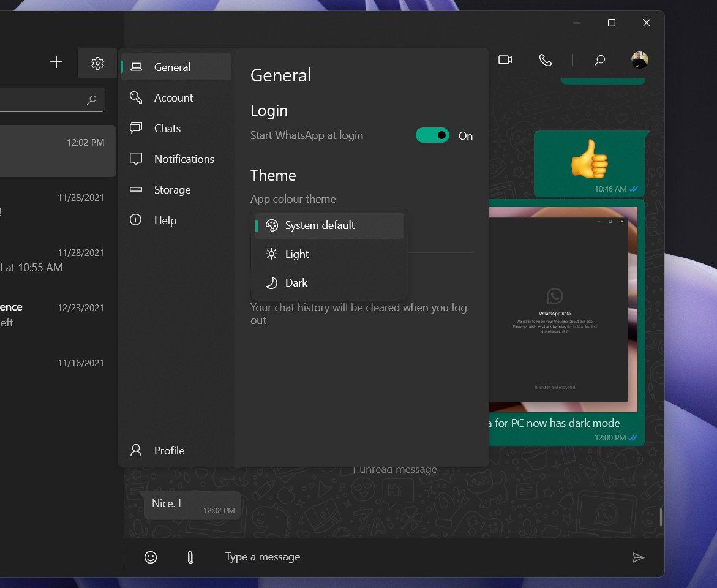
Task: Click the 'at 10:55 AM' chat row
Action: click(58, 260)
